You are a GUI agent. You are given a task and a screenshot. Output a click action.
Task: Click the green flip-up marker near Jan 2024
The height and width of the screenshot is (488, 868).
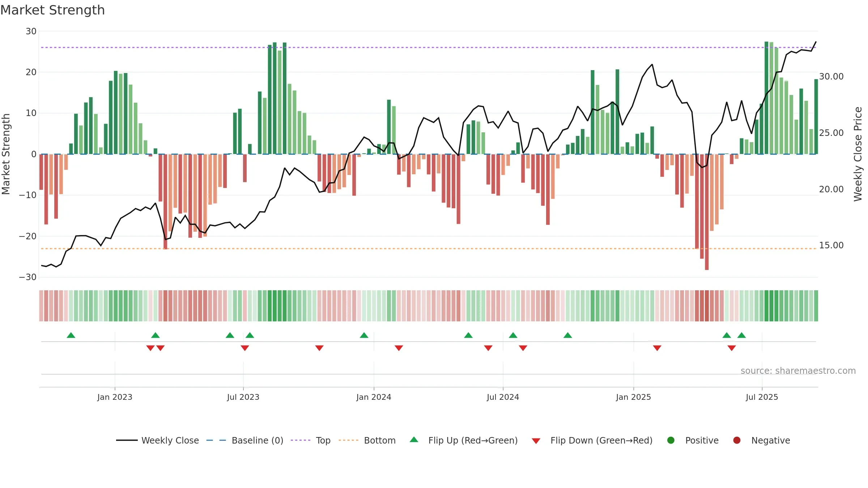(x=364, y=335)
